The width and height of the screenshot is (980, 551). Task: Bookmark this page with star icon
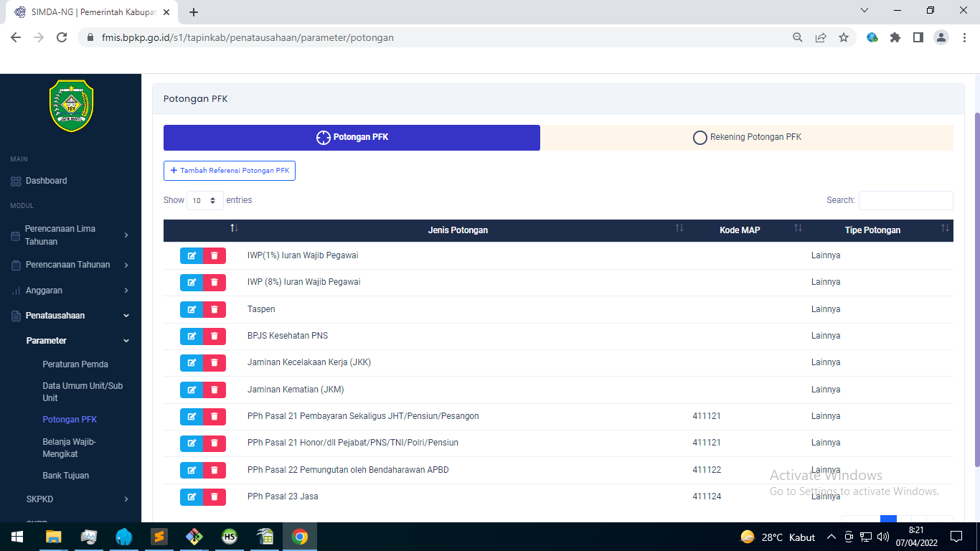[x=844, y=37]
